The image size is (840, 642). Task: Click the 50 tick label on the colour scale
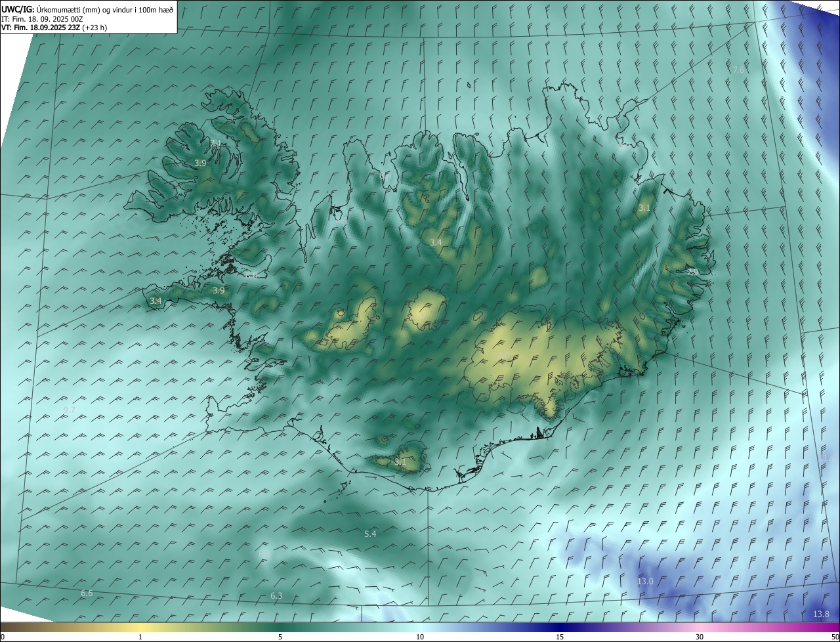pyautogui.click(x=835, y=637)
